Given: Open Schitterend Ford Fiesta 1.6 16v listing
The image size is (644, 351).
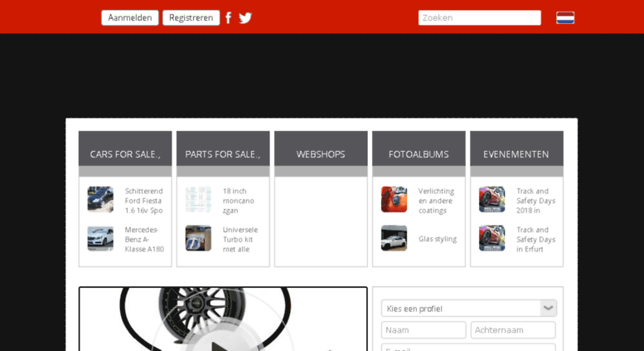Looking at the screenshot, I should (x=143, y=201).
